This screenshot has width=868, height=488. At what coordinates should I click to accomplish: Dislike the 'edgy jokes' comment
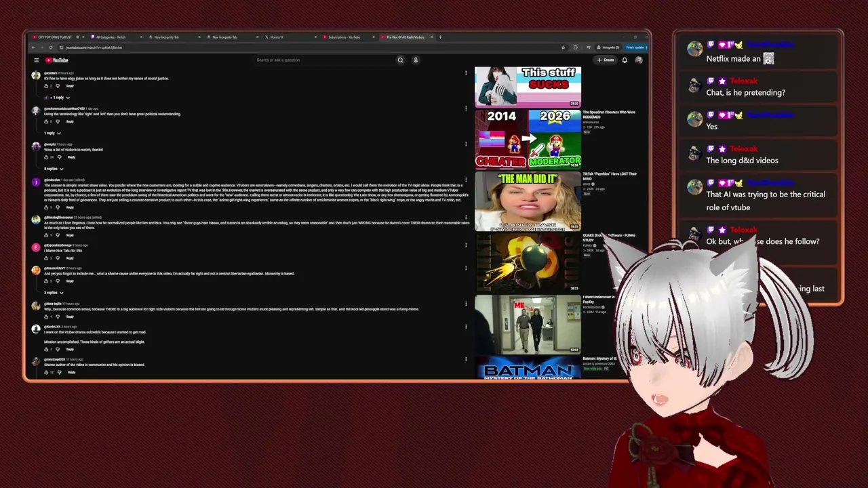[58, 86]
